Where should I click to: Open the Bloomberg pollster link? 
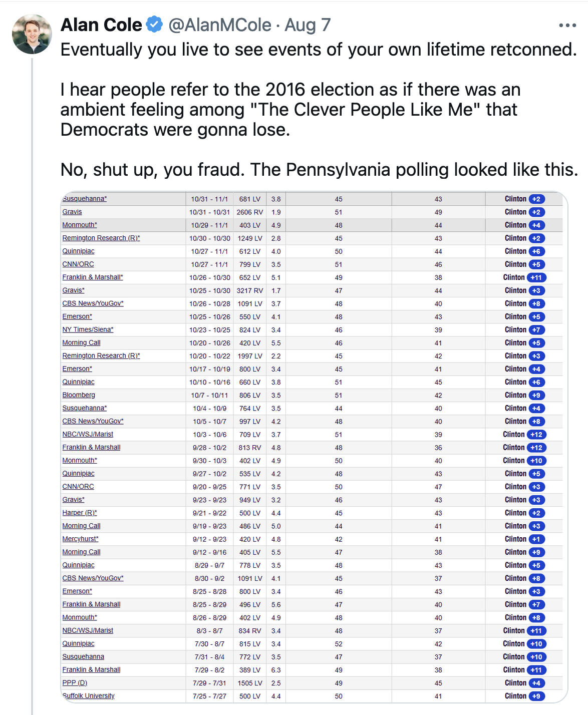tap(79, 395)
